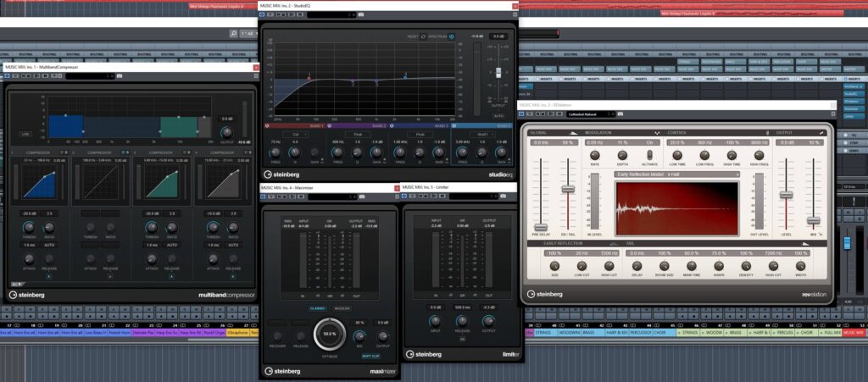Flip the REVelation modulation Activate switch
This screenshot has height=382, width=868.
click(649, 155)
